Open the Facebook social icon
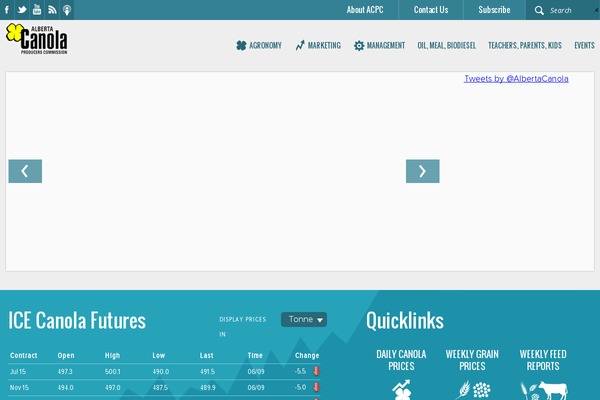The image size is (600, 400). click(x=7, y=10)
